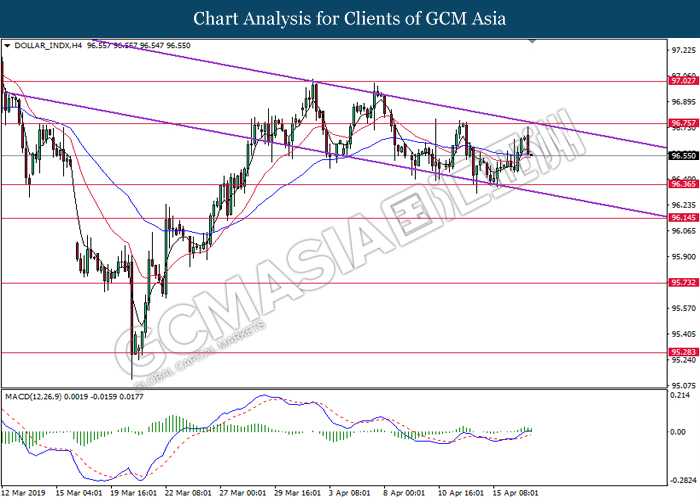Screen dimensions: 700x500
Task: Select the current price tag 96.550
Action: [683, 156]
